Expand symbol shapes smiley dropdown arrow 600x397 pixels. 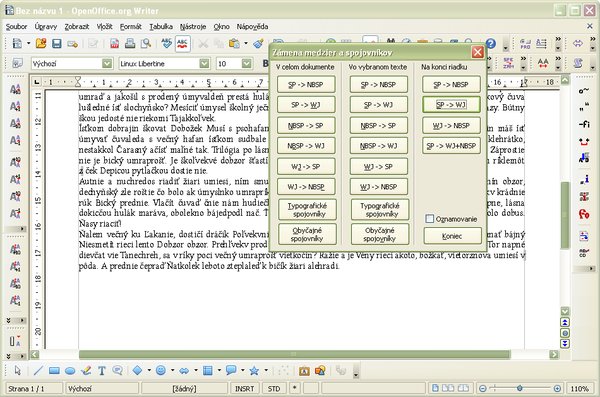172,370
